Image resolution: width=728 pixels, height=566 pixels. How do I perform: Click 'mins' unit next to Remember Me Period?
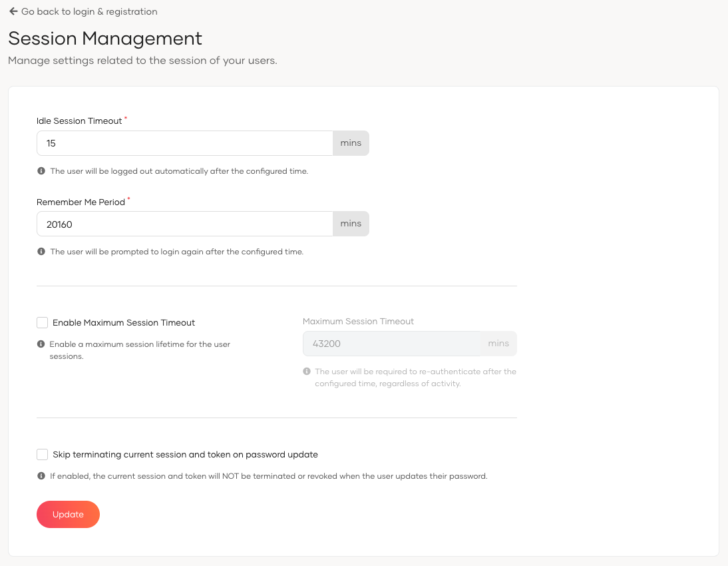pyautogui.click(x=351, y=224)
